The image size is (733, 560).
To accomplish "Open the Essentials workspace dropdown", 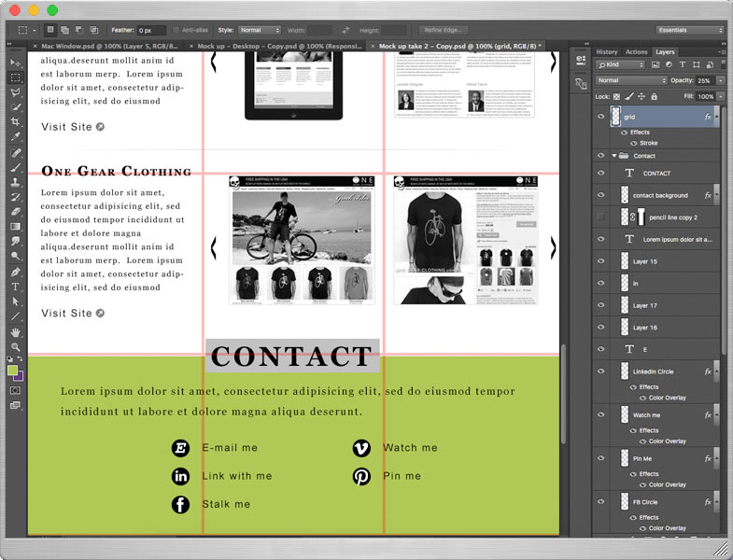I will click(690, 30).
